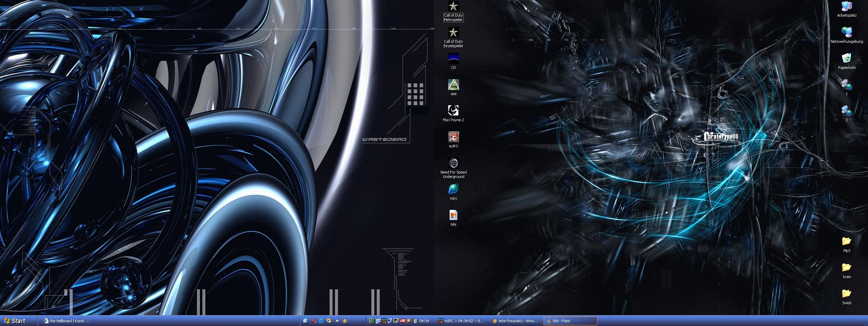Screen dimensions: 868x326
Task: Click the hihi - Paint taskbar button
Action: (x=570, y=321)
